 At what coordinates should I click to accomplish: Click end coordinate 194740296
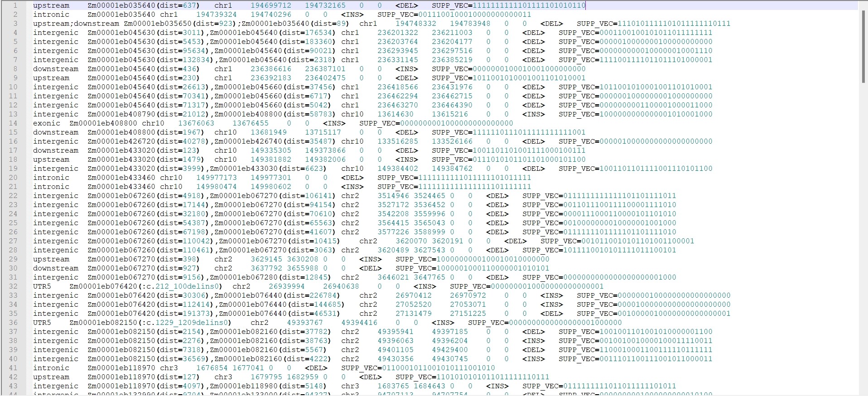click(x=271, y=14)
